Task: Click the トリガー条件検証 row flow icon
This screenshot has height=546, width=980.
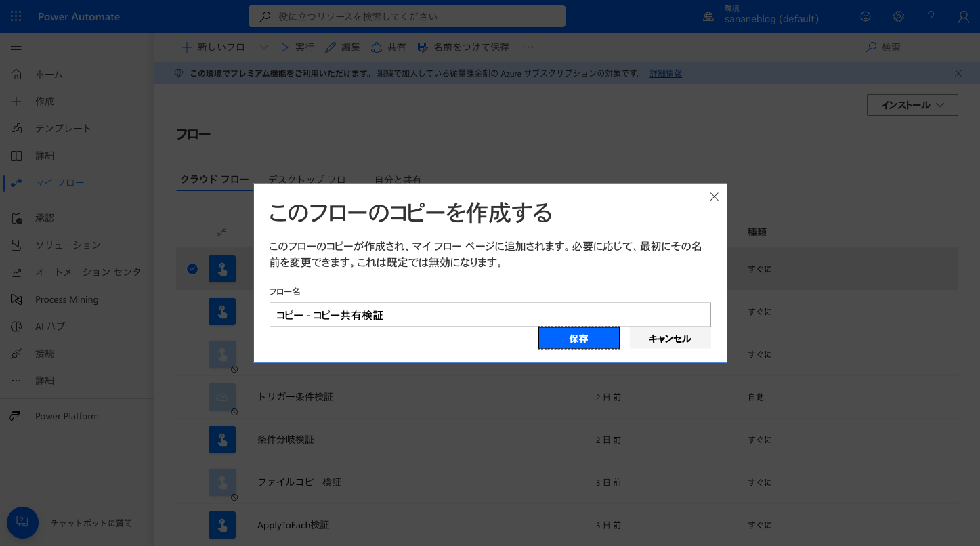Action: 222,397
